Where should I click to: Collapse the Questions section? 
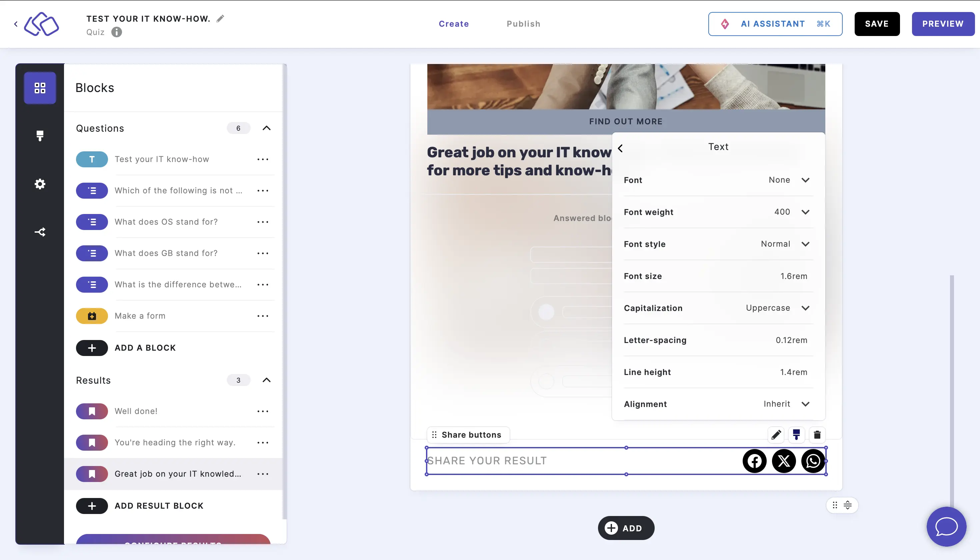pyautogui.click(x=267, y=128)
